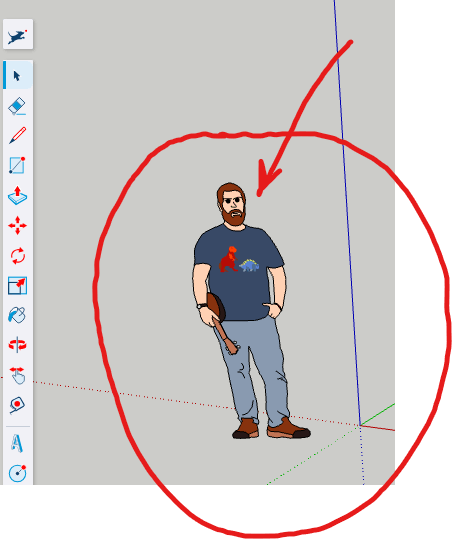This screenshot has height=539, width=453.
Task: Activate the Orbit tool
Action: tap(17, 344)
